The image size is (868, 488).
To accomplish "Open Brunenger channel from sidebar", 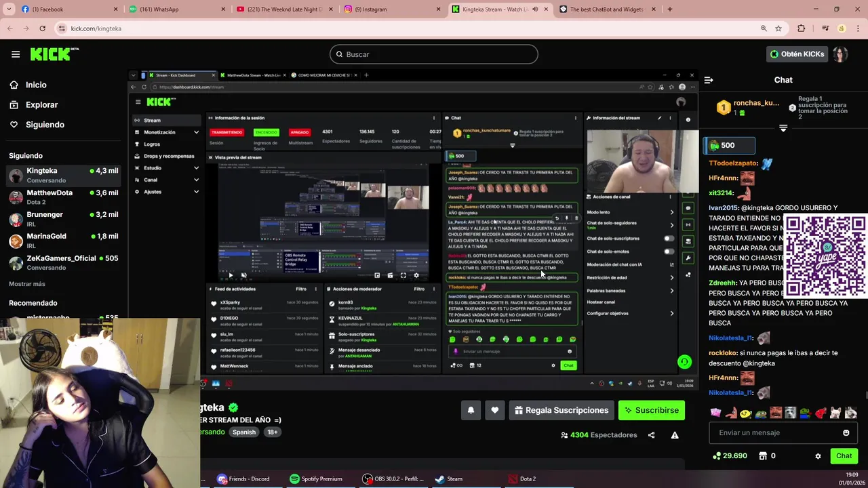I will pyautogui.click(x=64, y=218).
